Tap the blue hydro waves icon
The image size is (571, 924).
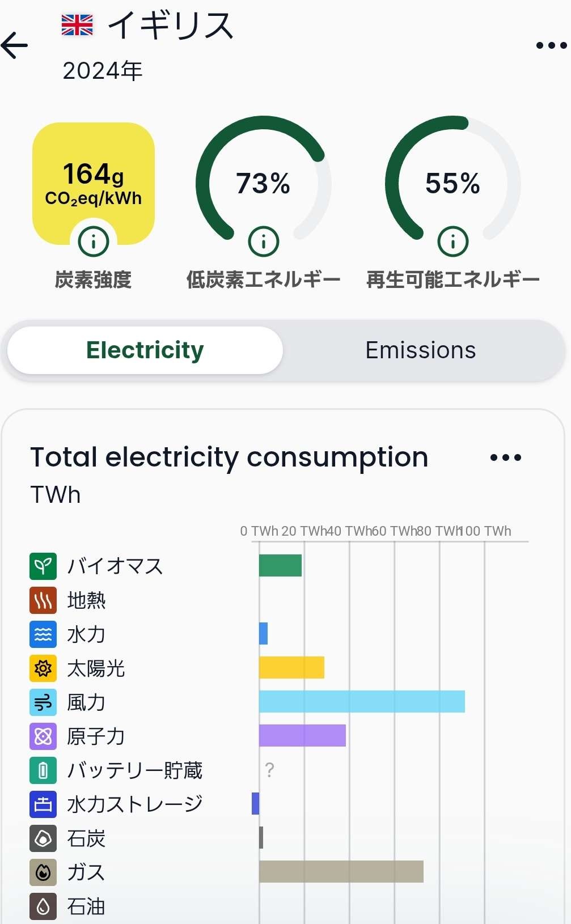43,634
